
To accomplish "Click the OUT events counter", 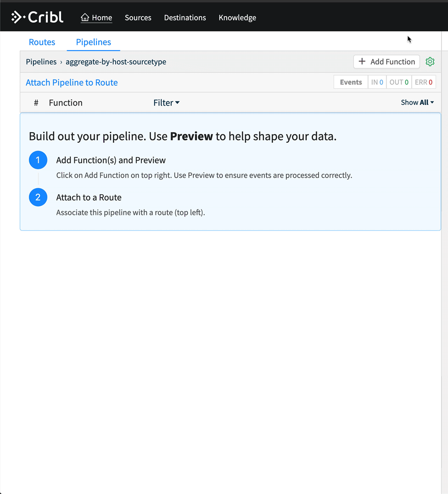I will (x=398, y=82).
